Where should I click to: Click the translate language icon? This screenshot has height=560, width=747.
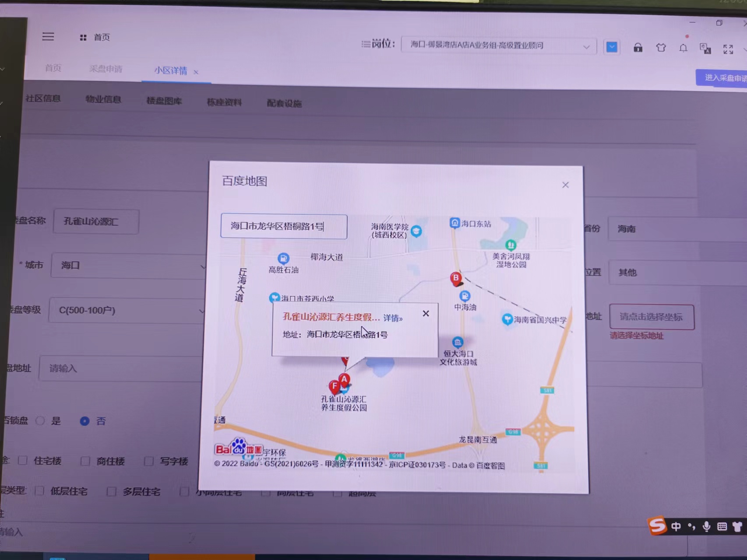[x=705, y=49]
